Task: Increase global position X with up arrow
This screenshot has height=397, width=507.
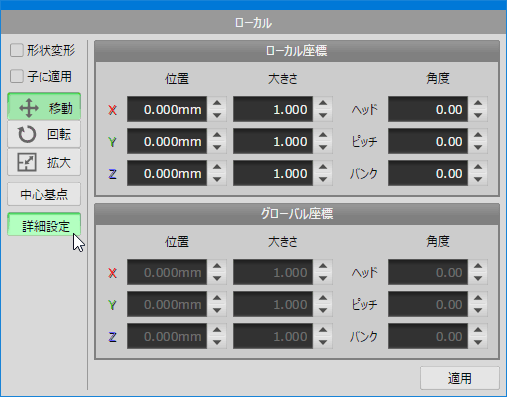Action: click(217, 266)
